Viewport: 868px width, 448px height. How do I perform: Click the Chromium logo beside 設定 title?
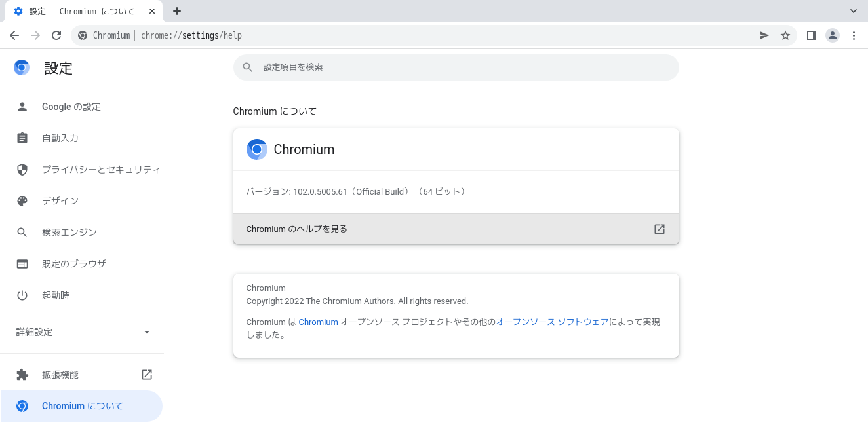pyautogui.click(x=22, y=67)
